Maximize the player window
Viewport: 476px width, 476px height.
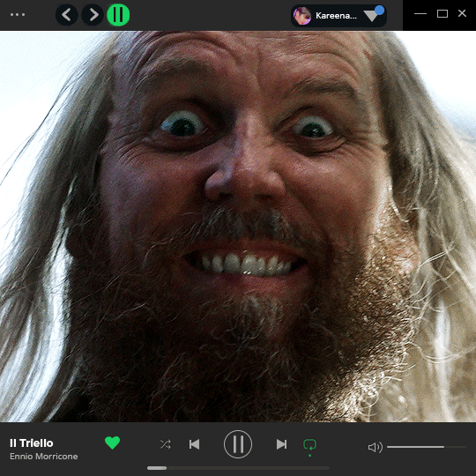point(443,13)
